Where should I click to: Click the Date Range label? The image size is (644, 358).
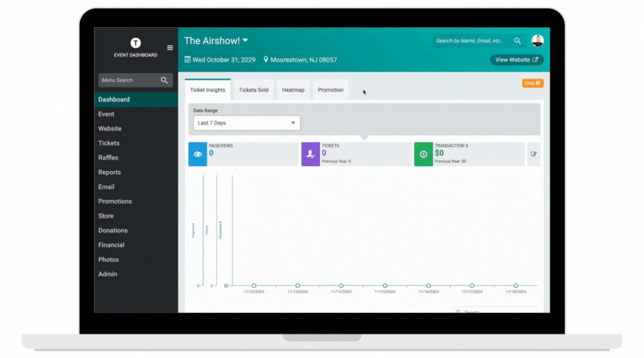click(x=205, y=110)
